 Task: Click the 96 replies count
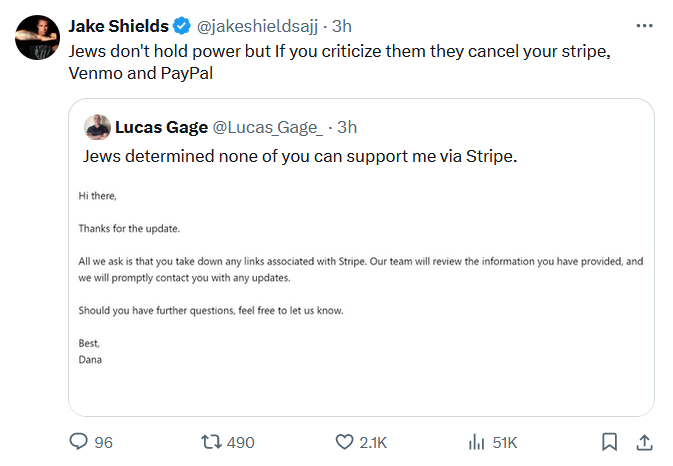pos(103,442)
